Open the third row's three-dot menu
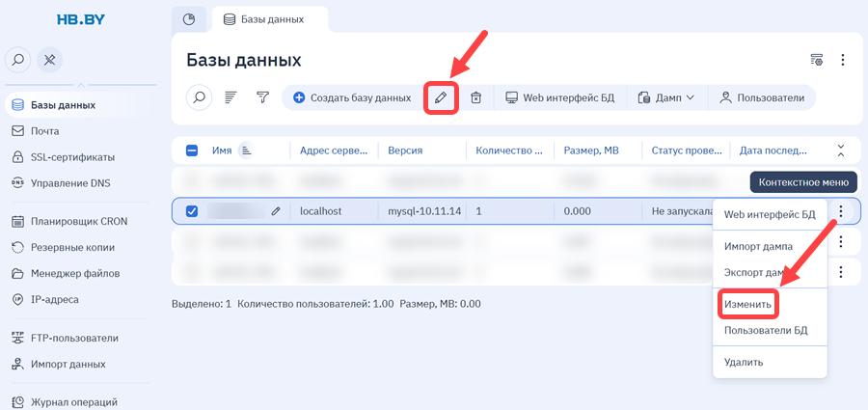868x410 pixels. point(840,241)
